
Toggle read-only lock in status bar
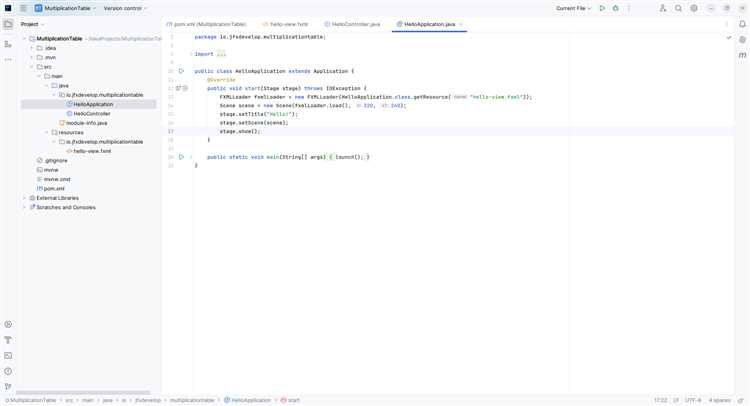(x=741, y=400)
